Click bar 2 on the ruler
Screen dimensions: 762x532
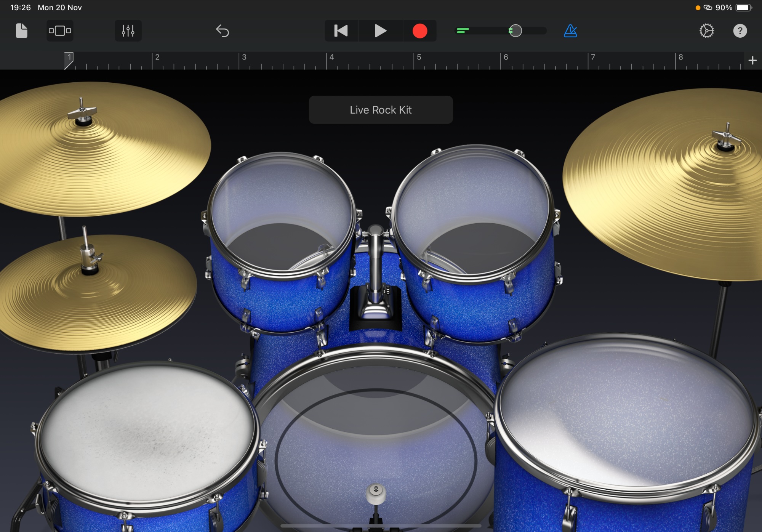pos(157,57)
